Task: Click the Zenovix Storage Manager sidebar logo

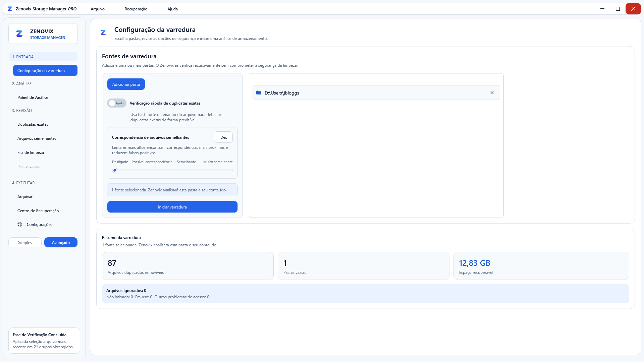Action: click(19, 34)
